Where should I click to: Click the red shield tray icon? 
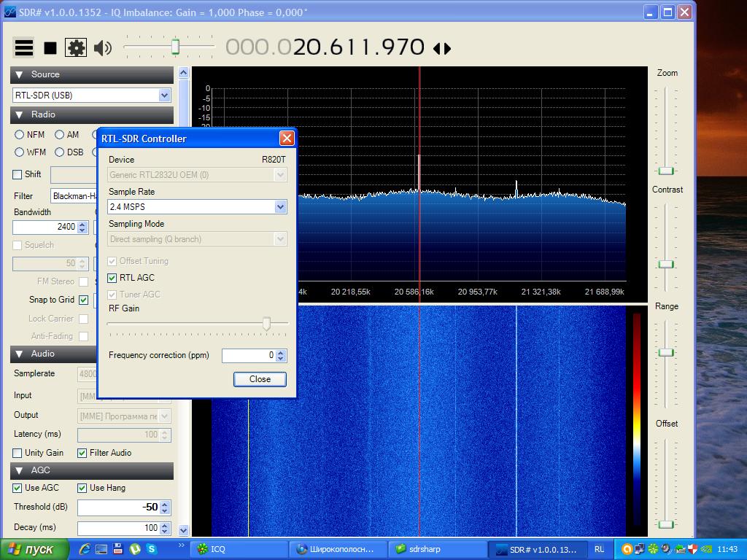pyautogui.click(x=693, y=550)
